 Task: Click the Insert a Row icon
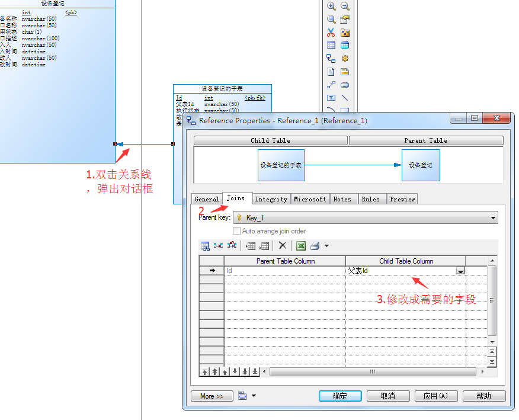(x=251, y=246)
